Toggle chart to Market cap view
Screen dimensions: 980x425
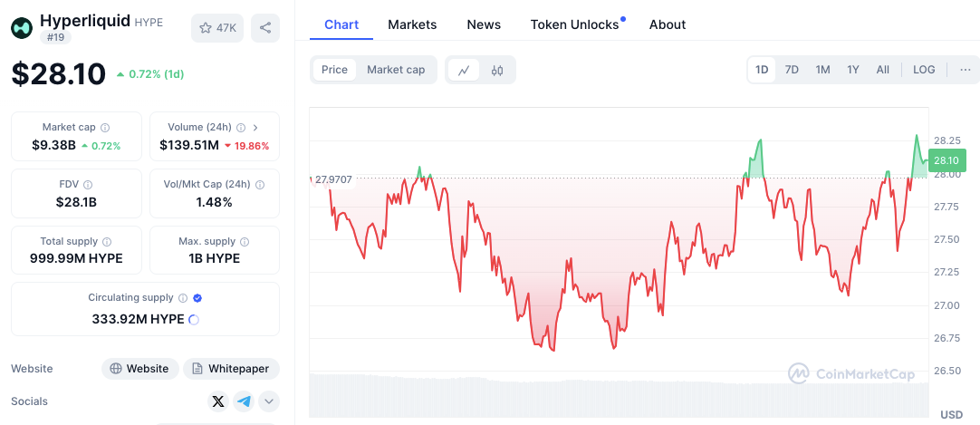(396, 70)
